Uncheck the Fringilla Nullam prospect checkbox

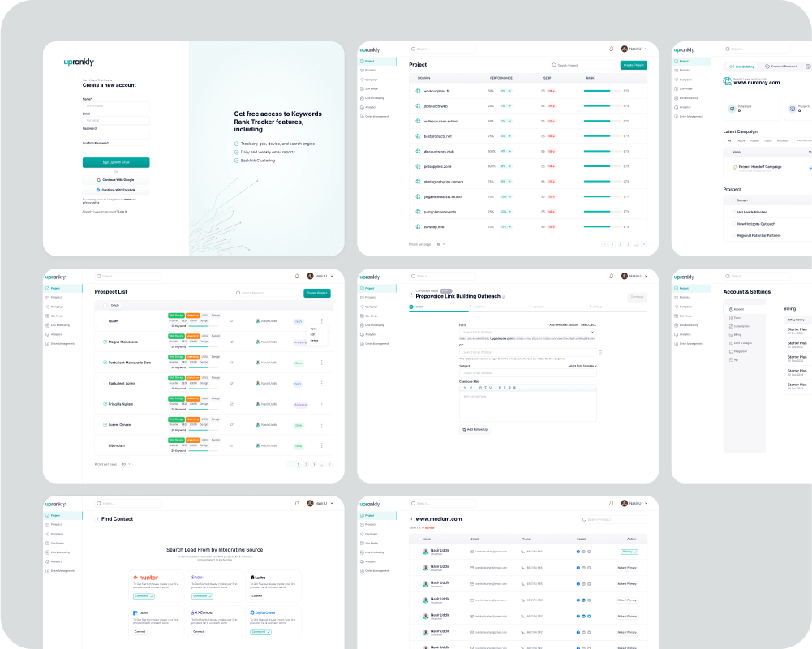click(105, 404)
